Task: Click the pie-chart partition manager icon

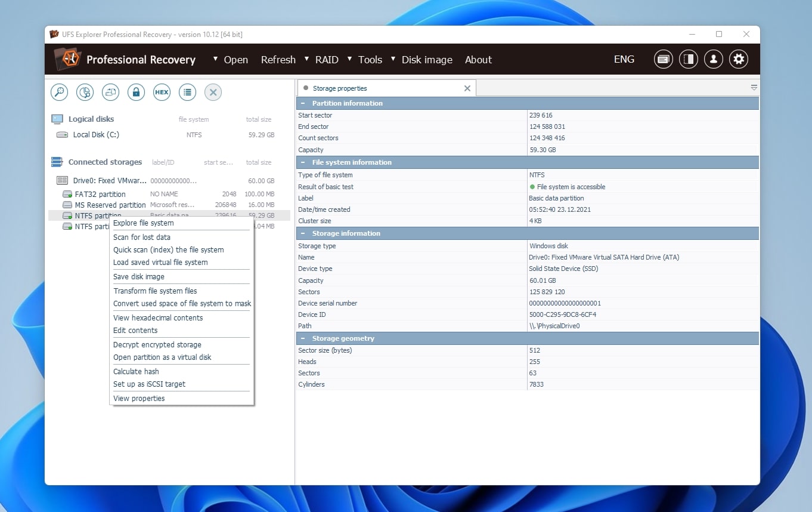Action: (x=85, y=92)
